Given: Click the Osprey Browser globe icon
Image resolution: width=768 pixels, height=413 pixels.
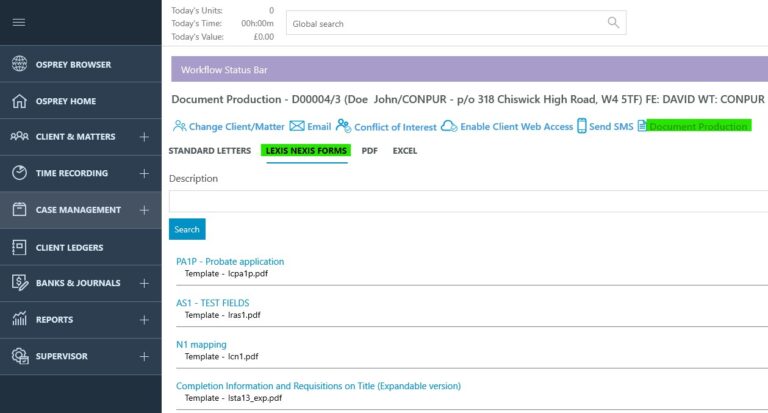Looking at the screenshot, I should coord(19,64).
